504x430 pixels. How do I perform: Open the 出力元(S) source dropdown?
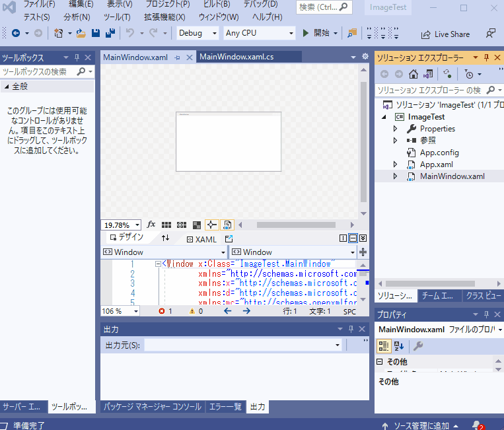[243, 345]
